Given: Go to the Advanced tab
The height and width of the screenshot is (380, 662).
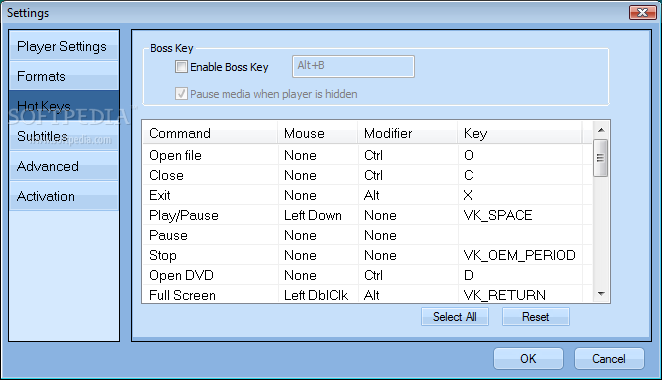Looking at the screenshot, I should pos(64,166).
